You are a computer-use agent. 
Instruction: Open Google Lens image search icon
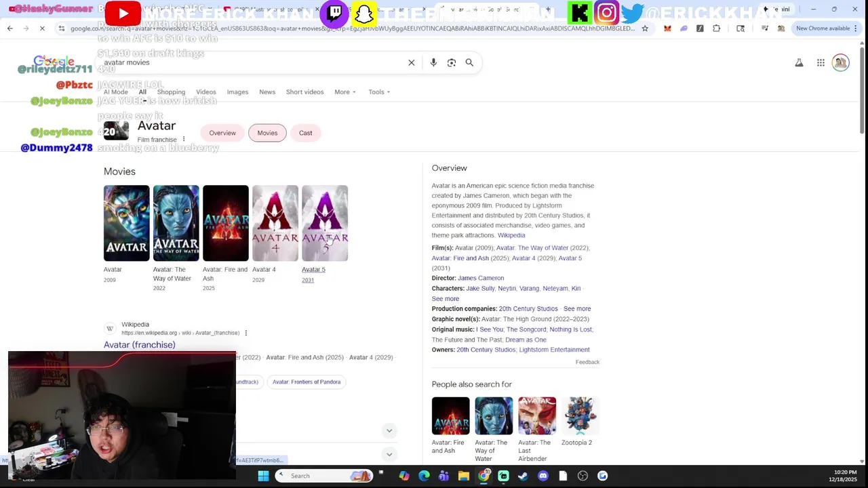(x=452, y=62)
